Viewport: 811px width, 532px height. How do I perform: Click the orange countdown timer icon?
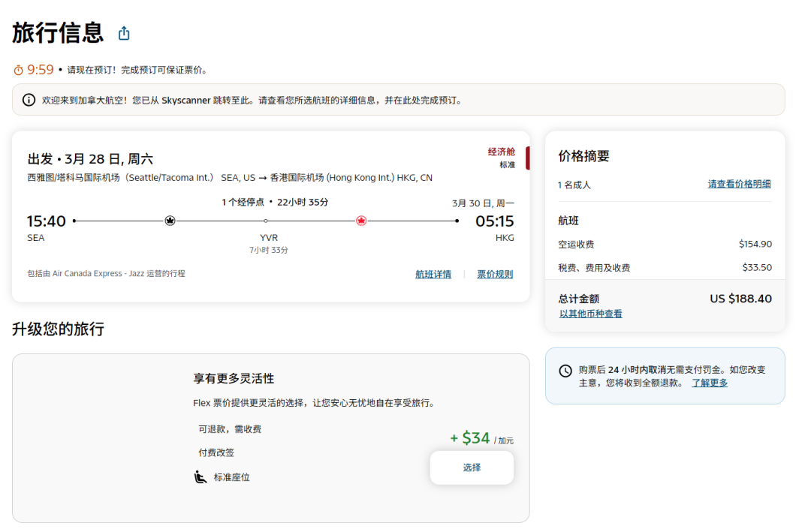point(18,70)
